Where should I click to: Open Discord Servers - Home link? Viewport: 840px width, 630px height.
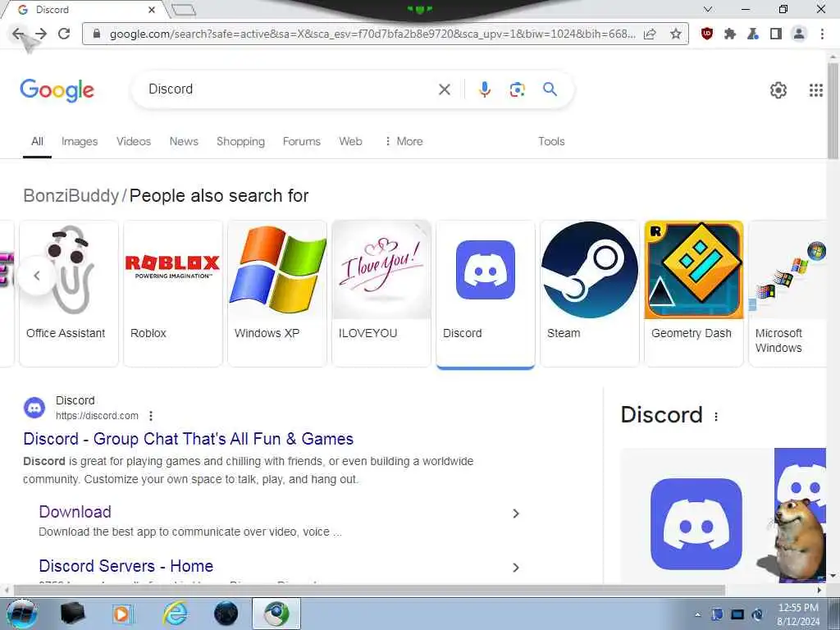point(126,566)
